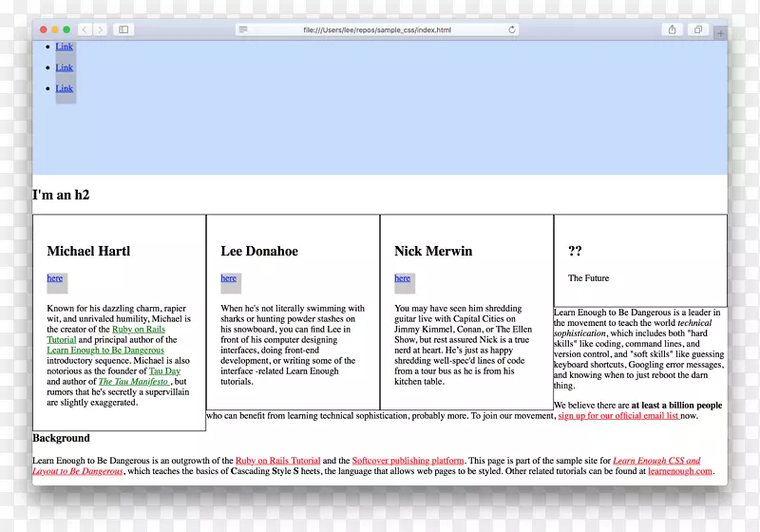Click the '??' heading

tap(575, 251)
